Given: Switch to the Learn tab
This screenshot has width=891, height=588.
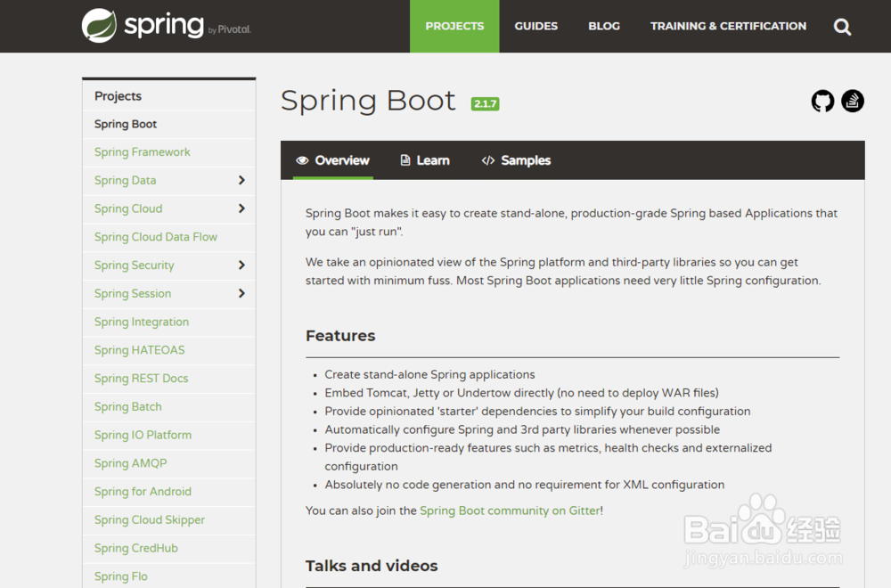Looking at the screenshot, I should (x=425, y=160).
